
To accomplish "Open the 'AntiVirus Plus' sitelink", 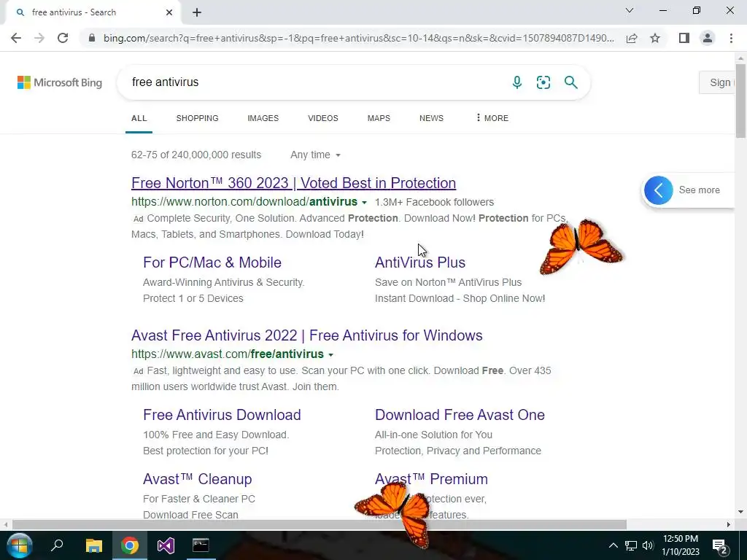I will pyautogui.click(x=420, y=262).
